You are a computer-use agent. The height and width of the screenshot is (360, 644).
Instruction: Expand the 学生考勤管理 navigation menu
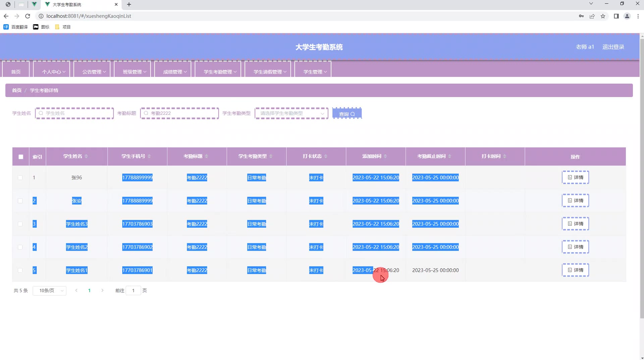click(220, 72)
